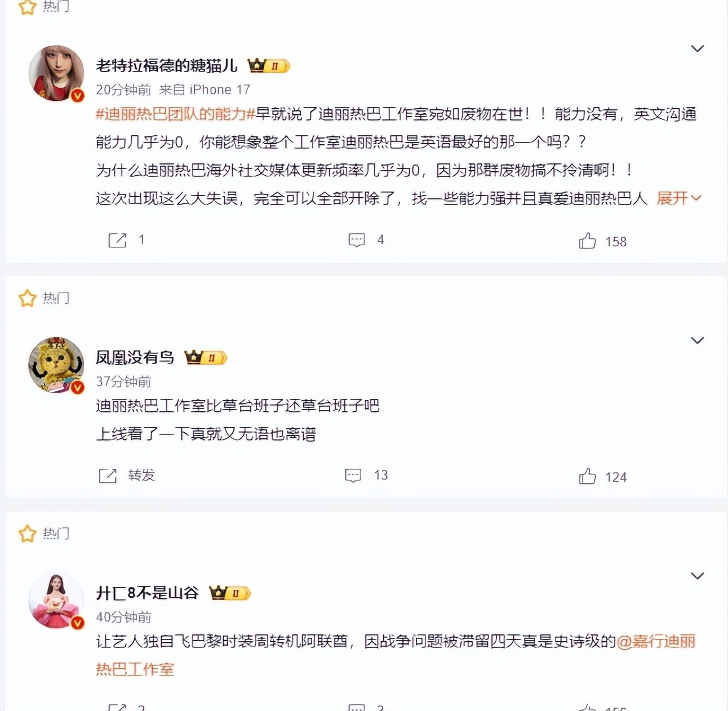Repost the 老特拉福德的糖猫儿 post via share icon

point(117,241)
